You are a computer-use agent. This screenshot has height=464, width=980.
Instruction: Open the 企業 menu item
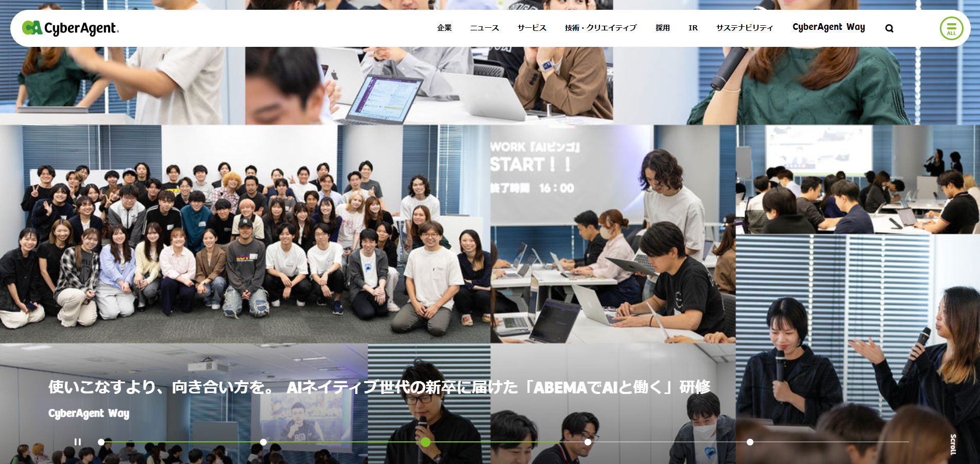click(x=444, y=28)
